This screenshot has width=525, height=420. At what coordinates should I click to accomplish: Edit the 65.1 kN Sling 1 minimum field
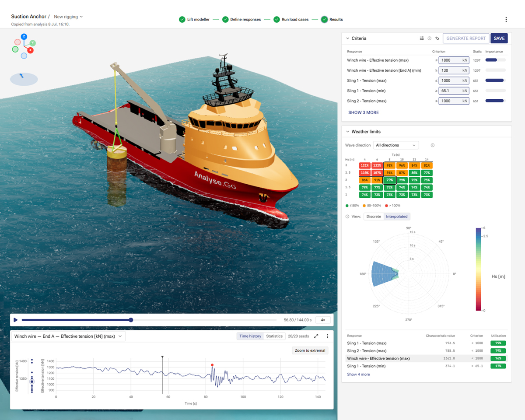pos(454,91)
